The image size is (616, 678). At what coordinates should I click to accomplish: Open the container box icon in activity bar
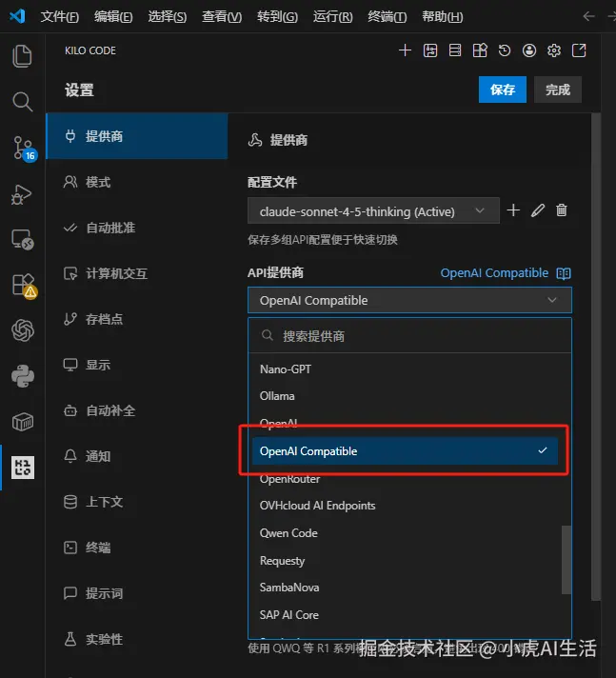[23, 422]
